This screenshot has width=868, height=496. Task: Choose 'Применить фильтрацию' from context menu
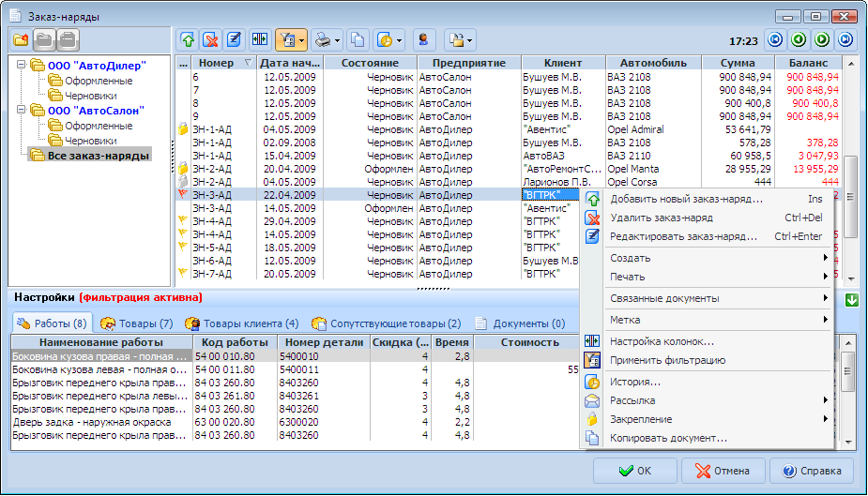(x=667, y=360)
